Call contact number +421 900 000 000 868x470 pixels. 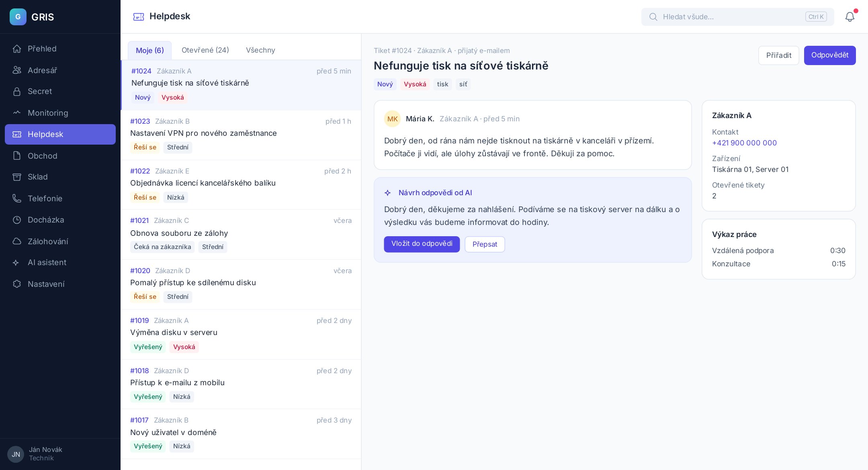(x=744, y=143)
